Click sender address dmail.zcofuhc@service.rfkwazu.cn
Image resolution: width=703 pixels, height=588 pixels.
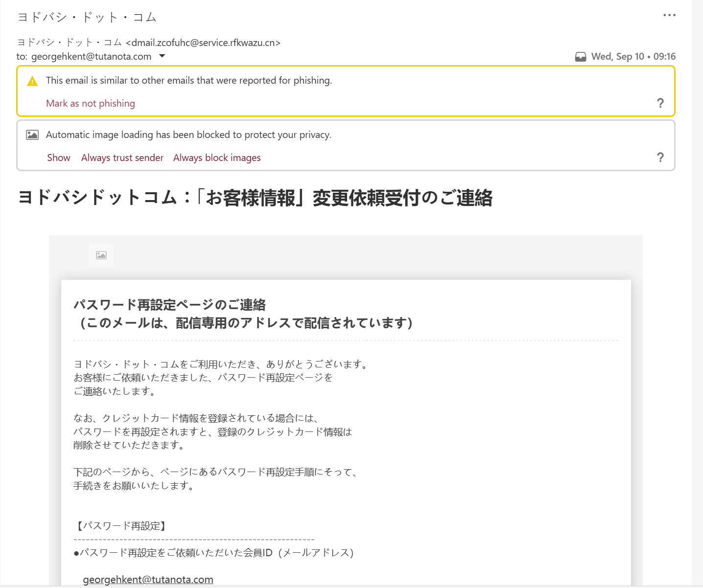(203, 43)
